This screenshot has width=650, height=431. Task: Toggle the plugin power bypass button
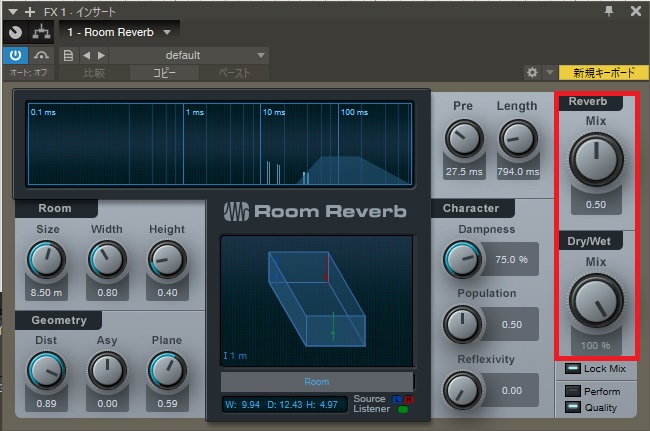coord(15,55)
